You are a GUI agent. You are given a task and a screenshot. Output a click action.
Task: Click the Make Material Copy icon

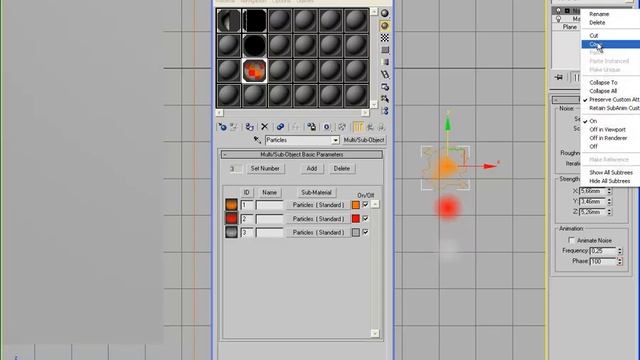point(280,127)
